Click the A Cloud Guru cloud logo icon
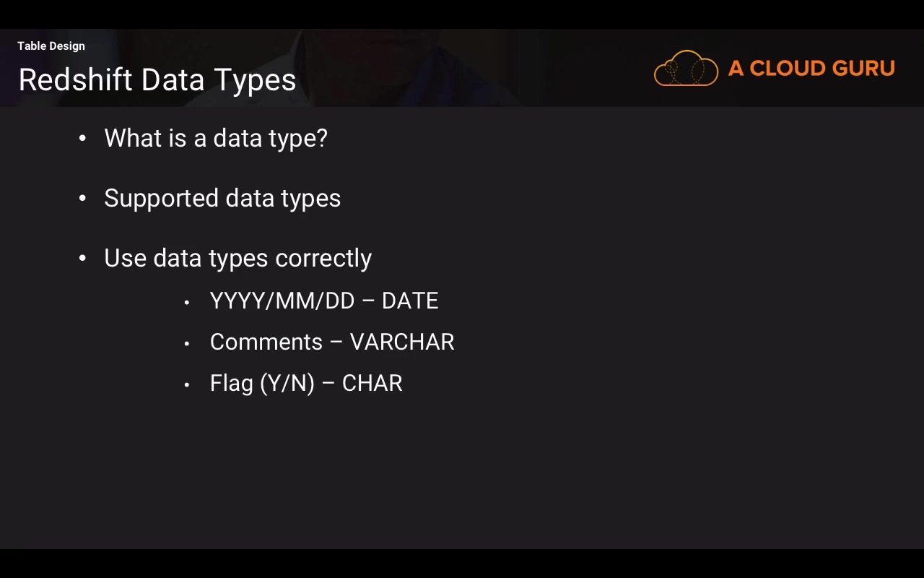 pyautogui.click(x=686, y=69)
